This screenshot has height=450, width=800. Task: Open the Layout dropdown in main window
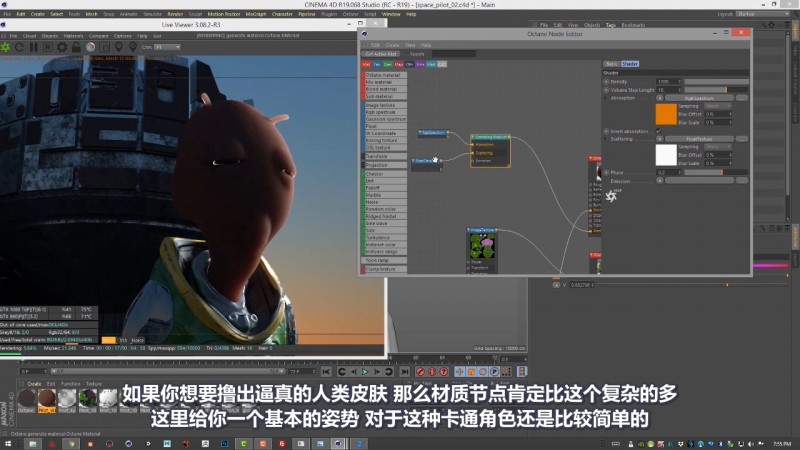(x=763, y=14)
